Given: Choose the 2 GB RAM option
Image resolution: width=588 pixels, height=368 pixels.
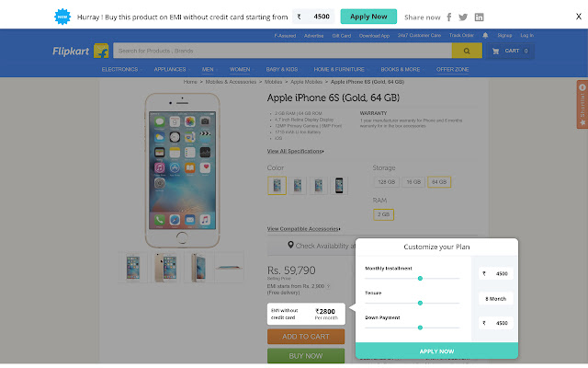Looking at the screenshot, I should click(x=383, y=213).
